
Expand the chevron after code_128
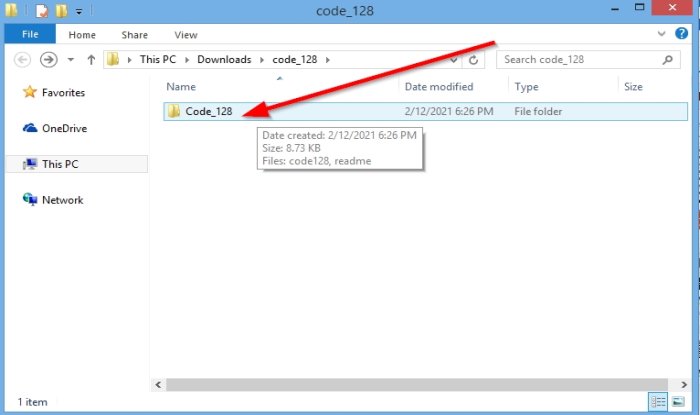(328, 60)
